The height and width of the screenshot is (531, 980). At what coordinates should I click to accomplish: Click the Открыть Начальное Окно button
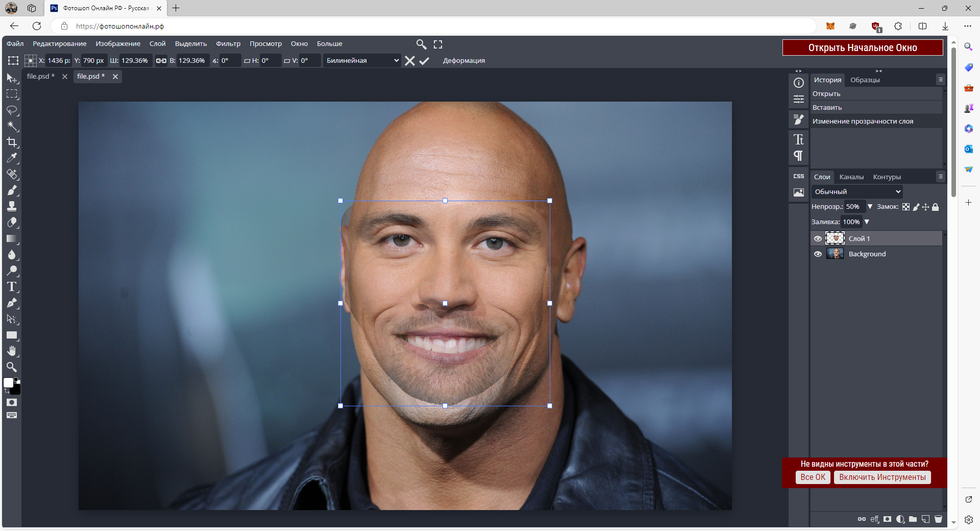click(x=863, y=47)
